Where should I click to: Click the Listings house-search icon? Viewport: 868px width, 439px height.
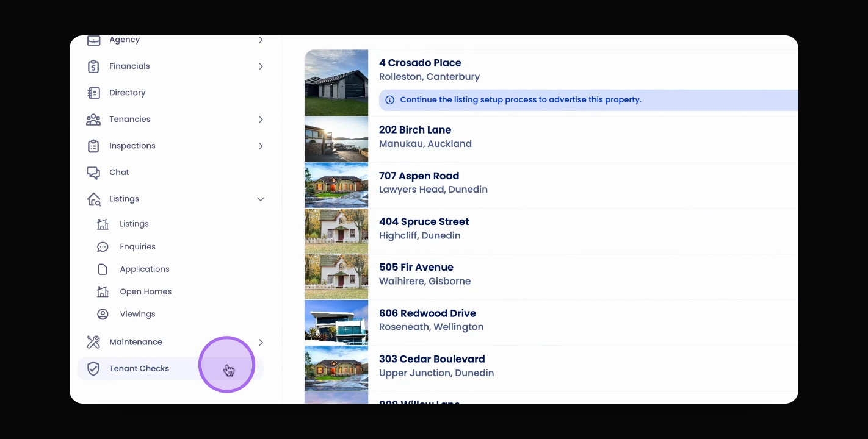click(93, 199)
